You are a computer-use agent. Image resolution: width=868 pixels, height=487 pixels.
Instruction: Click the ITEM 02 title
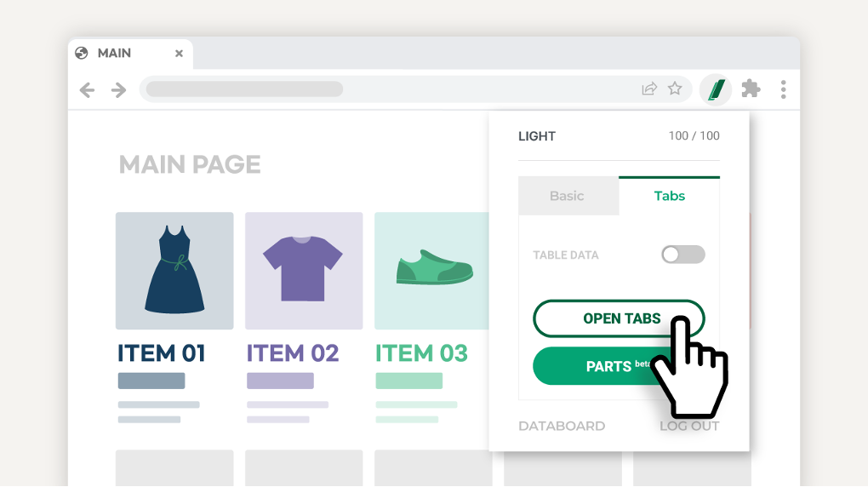click(293, 352)
